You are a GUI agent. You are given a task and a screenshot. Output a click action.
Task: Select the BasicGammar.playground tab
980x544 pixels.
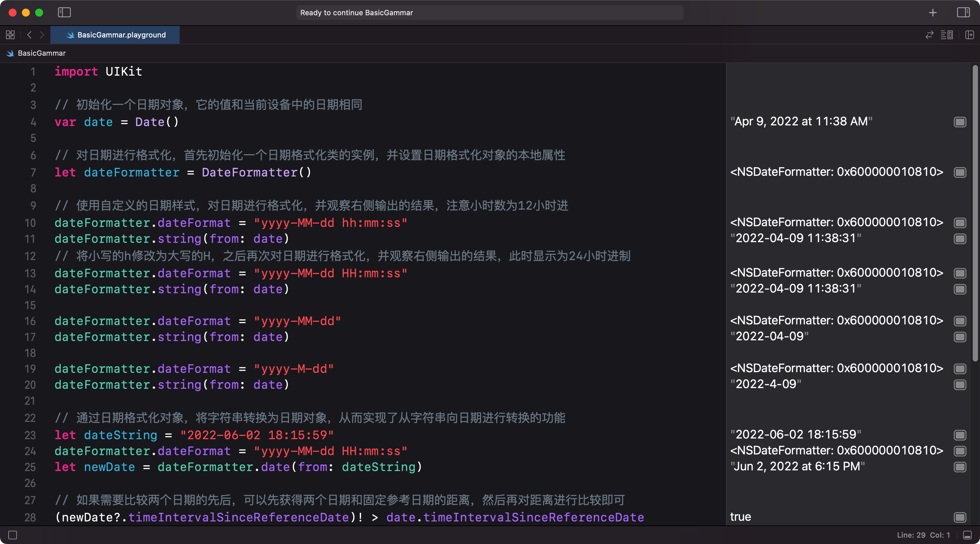115,35
